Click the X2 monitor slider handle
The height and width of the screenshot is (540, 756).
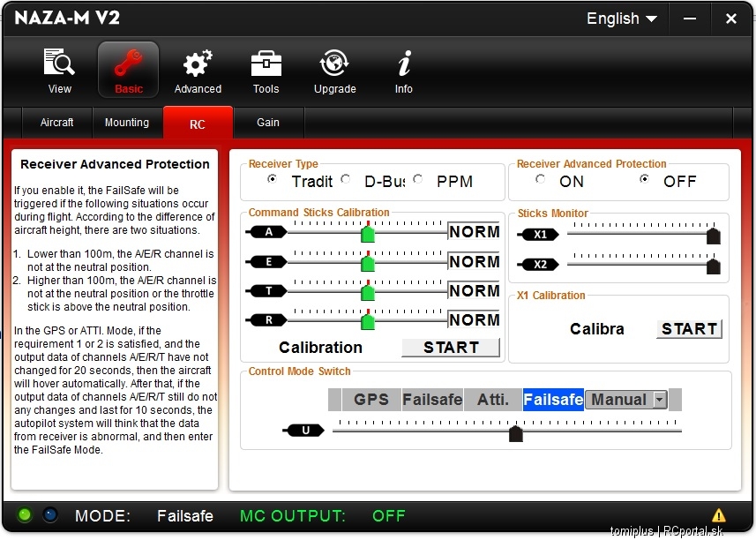coord(713,266)
